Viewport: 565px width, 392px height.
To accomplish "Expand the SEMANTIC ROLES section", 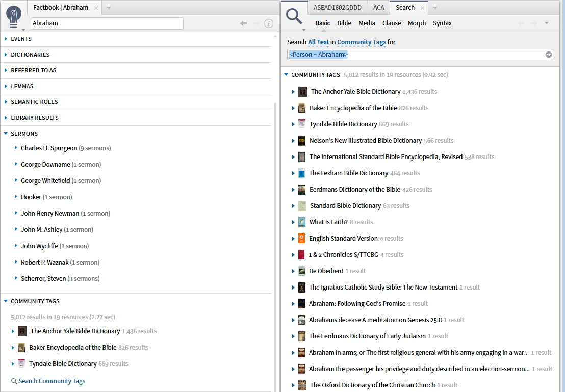I will point(6,102).
